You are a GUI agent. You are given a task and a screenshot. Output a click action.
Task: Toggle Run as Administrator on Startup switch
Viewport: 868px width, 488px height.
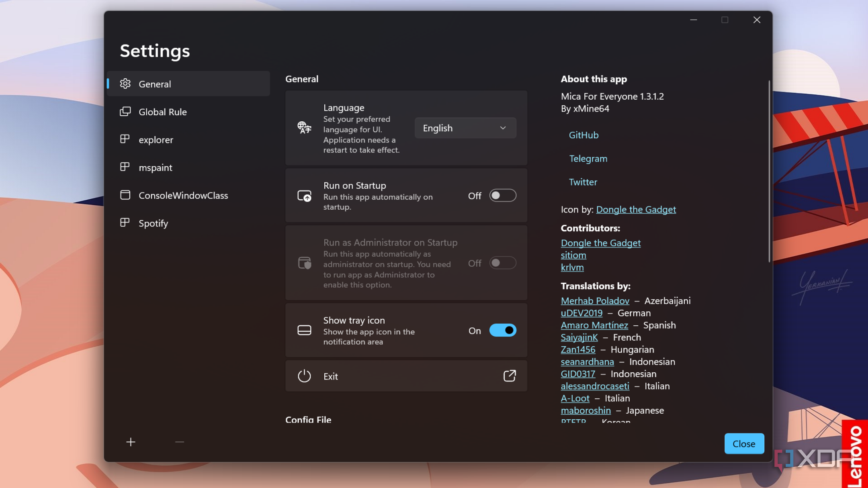(502, 263)
